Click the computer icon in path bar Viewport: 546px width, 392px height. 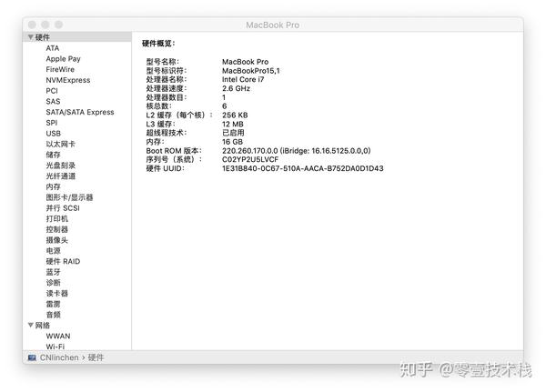32,357
